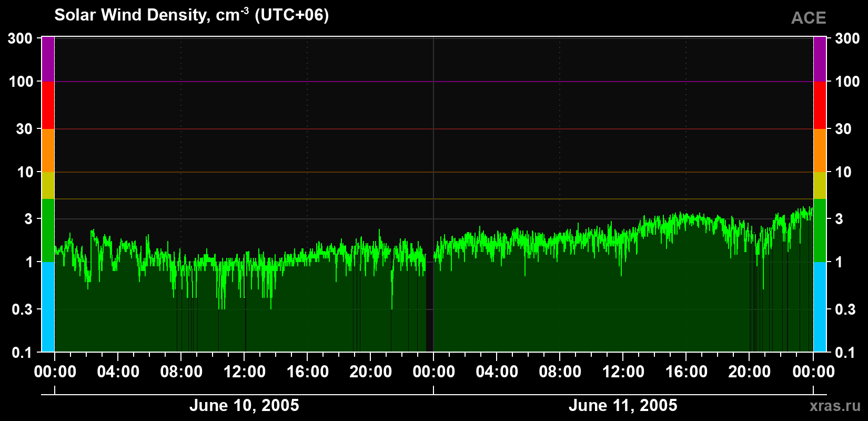
Task: Click the xras.ru watermark link
Action: pos(835,406)
